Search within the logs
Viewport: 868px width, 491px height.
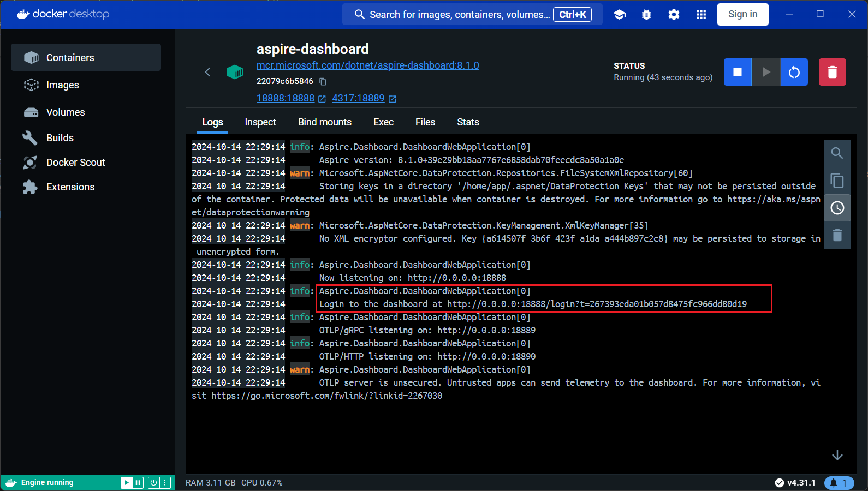[x=837, y=153]
